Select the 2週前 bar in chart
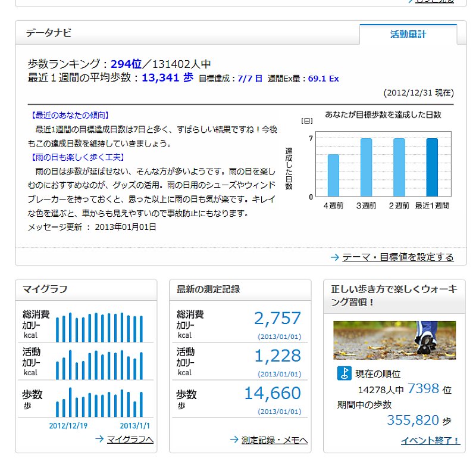 [399, 168]
